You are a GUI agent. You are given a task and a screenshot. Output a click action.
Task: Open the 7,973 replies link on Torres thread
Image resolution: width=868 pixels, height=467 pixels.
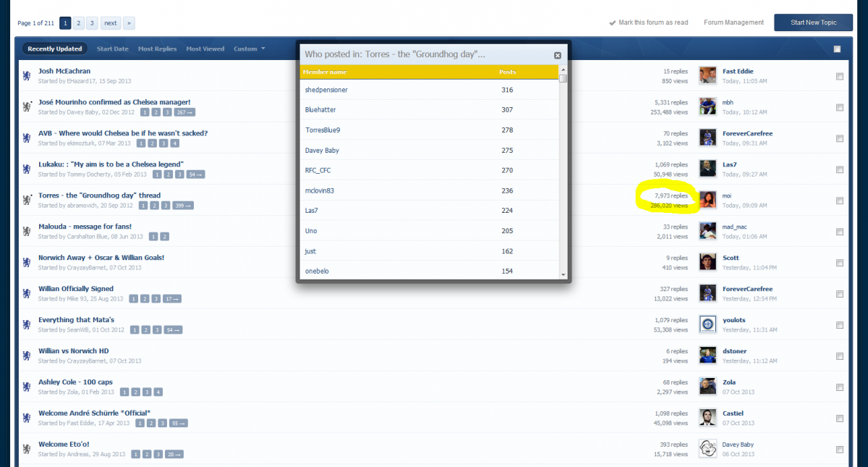click(x=671, y=195)
